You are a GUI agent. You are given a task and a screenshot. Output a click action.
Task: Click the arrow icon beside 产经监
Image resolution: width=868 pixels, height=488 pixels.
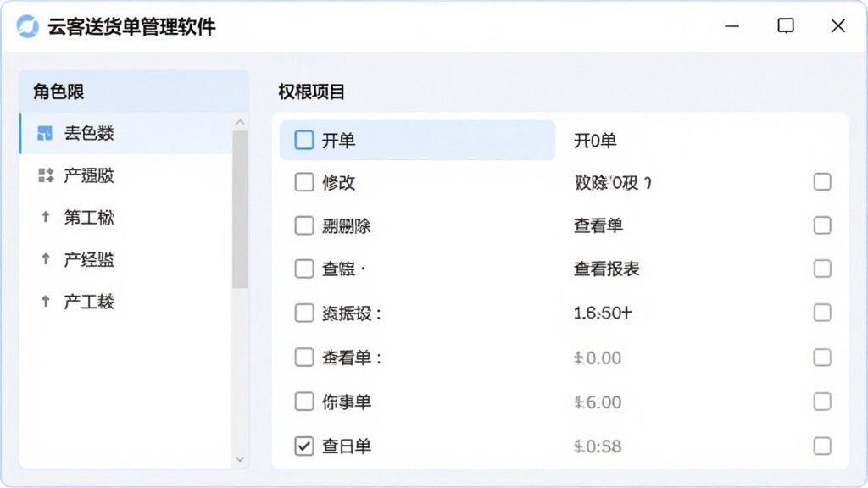pyautogui.click(x=46, y=259)
